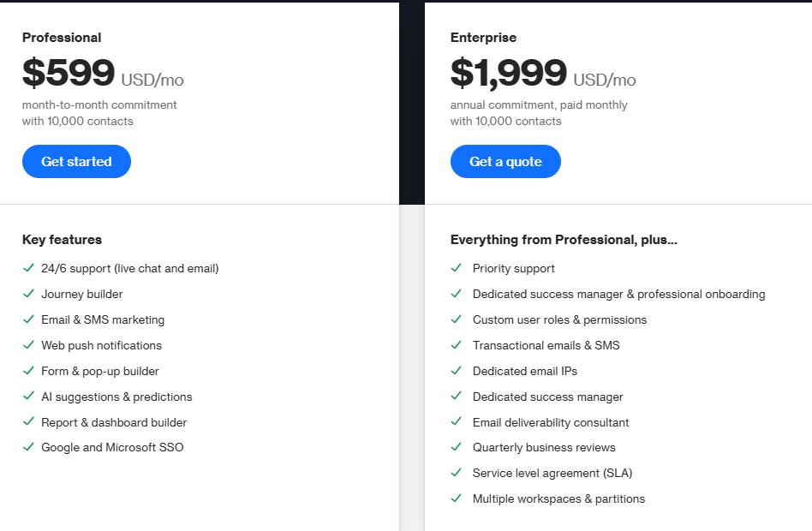Click the Everything from Professional heading
The image size is (812, 531).
[563, 240]
